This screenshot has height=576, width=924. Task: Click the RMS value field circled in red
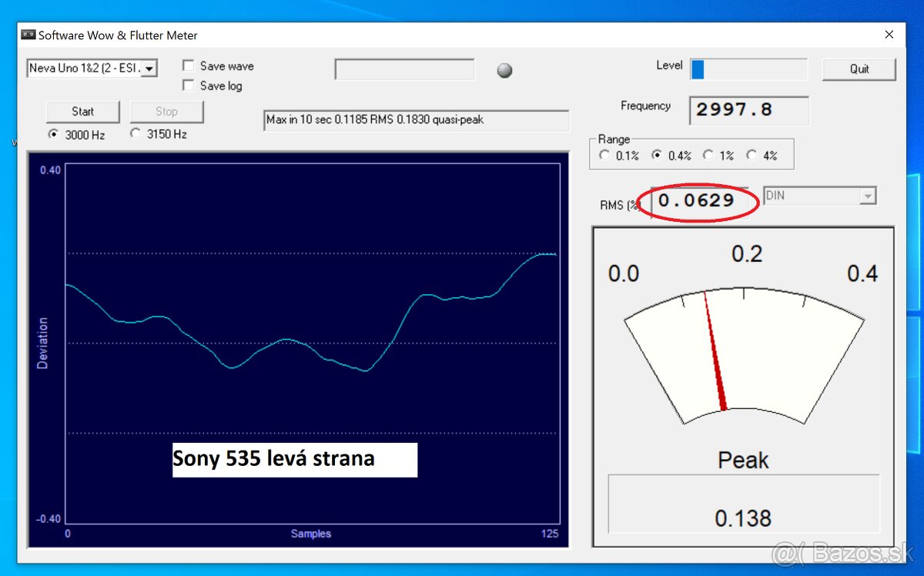[695, 200]
